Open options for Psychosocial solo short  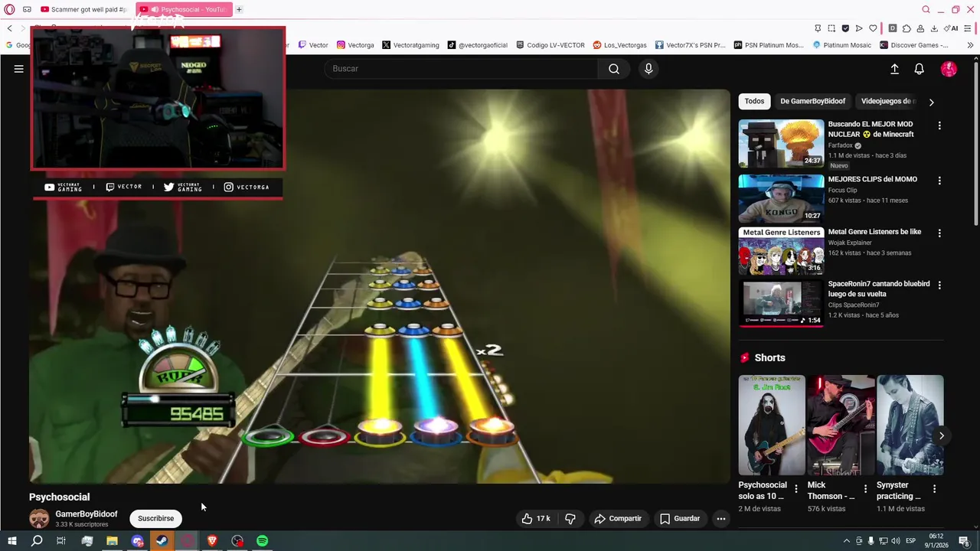tap(796, 488)
